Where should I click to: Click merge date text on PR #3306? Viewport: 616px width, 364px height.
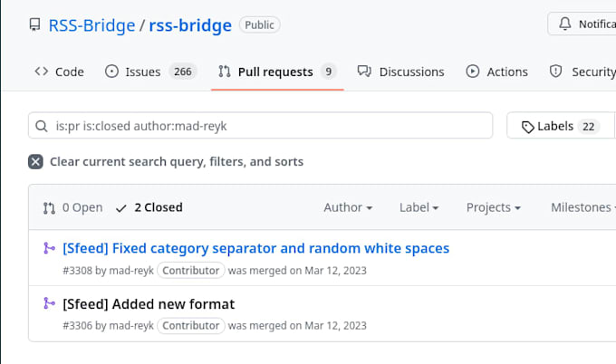coord(297,326)
